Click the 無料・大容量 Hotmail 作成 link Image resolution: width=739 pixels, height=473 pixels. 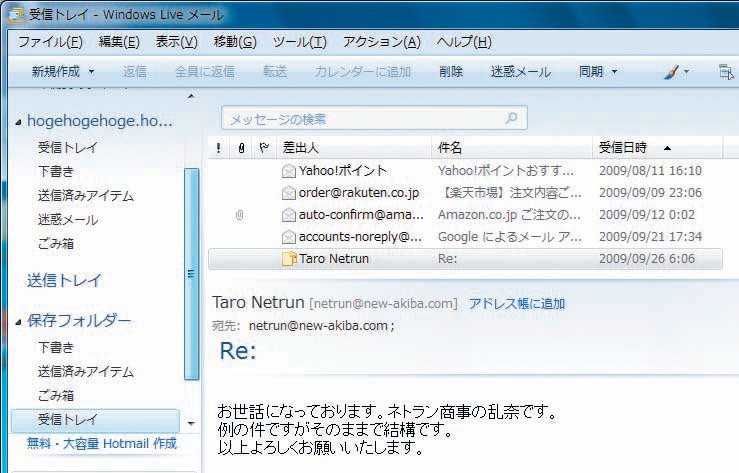click(102, 443)
